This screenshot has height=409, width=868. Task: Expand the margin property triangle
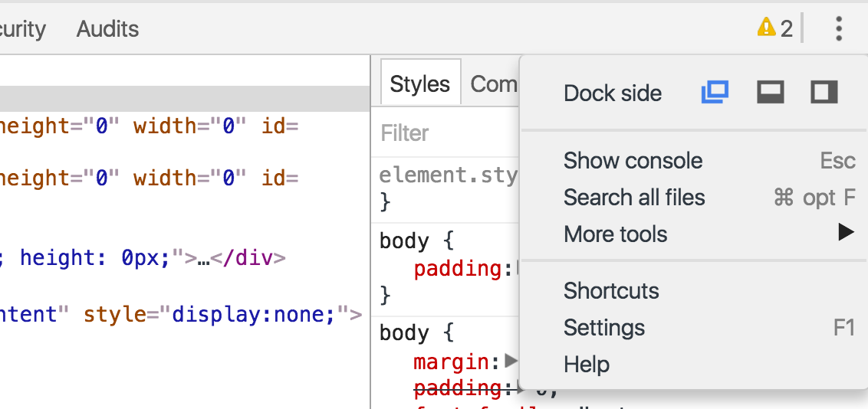(511, 361)
